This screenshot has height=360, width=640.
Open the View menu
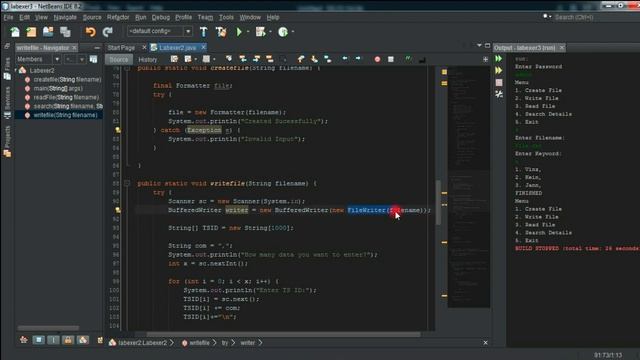tap(41, 17)
